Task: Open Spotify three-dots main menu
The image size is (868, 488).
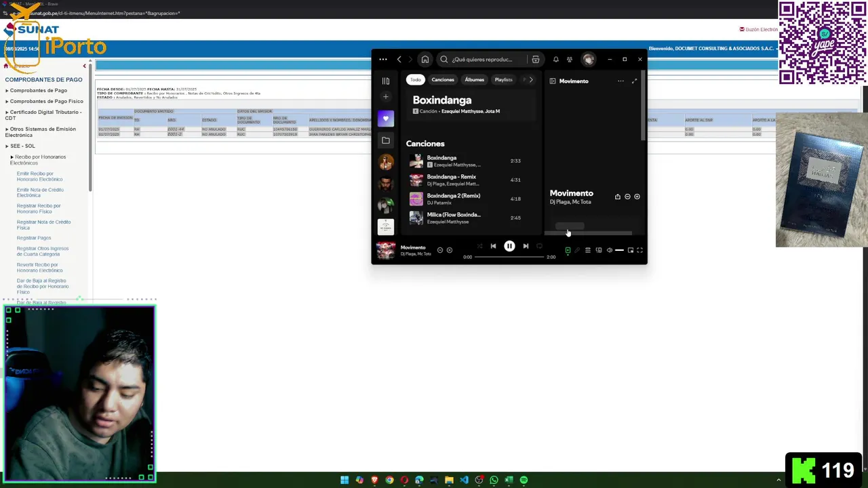Action: [383, 60]
